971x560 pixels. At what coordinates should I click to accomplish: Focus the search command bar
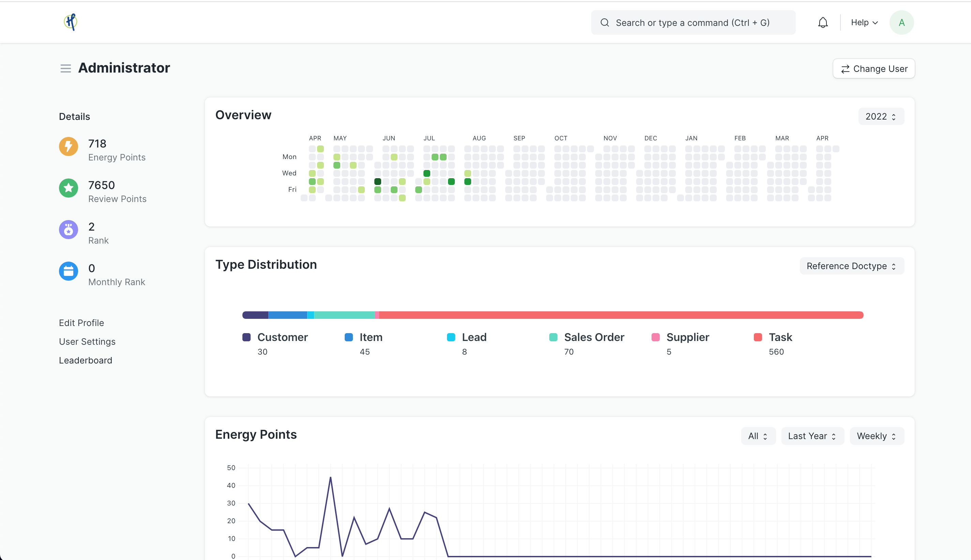(x=693, y=23)
